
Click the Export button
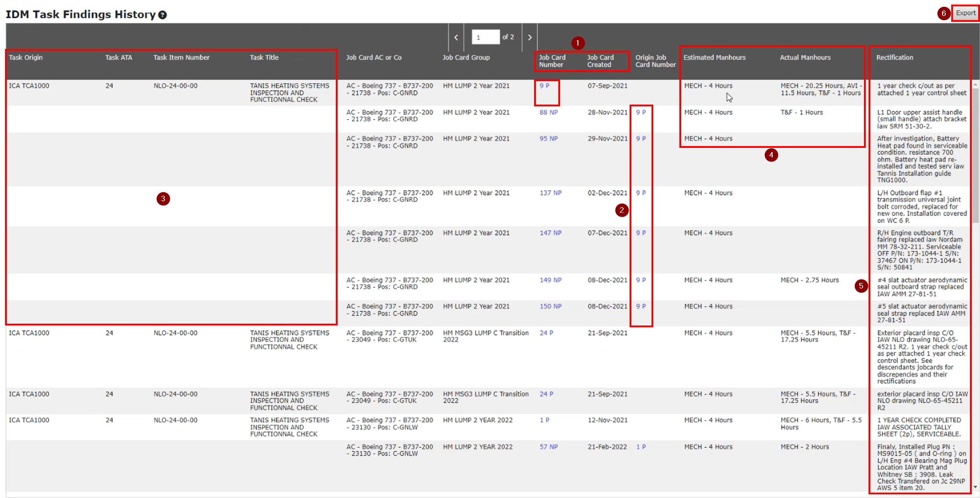click(x=965, y=13)
